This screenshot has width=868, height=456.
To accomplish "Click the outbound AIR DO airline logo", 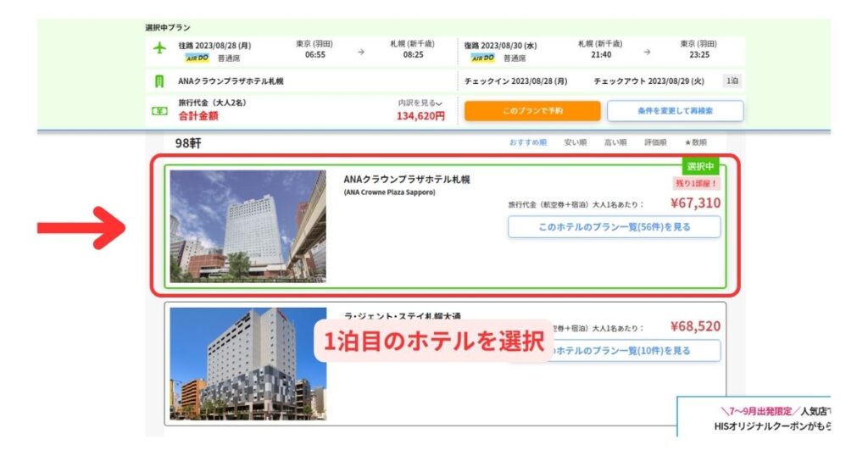I will tap(197, 58).
